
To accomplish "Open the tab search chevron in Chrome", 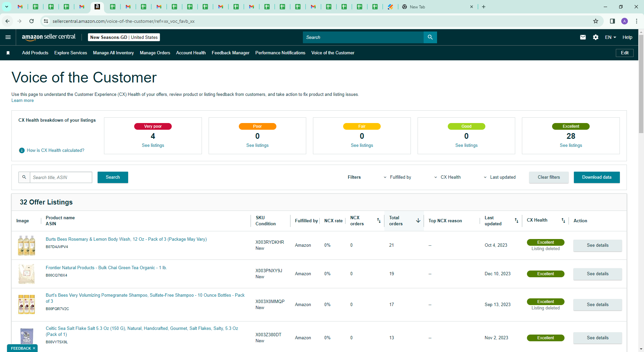I will (x=6, y=7).
